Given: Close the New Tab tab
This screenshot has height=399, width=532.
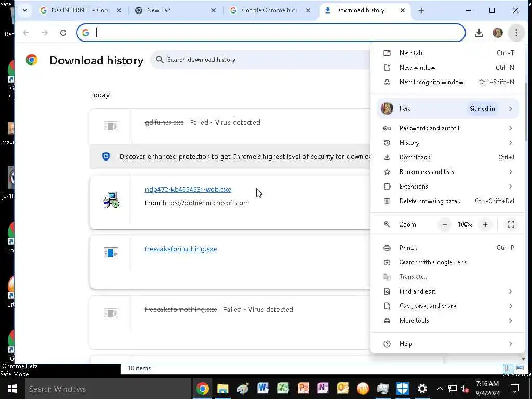Looking at the screenshot, I should [214, 10].
